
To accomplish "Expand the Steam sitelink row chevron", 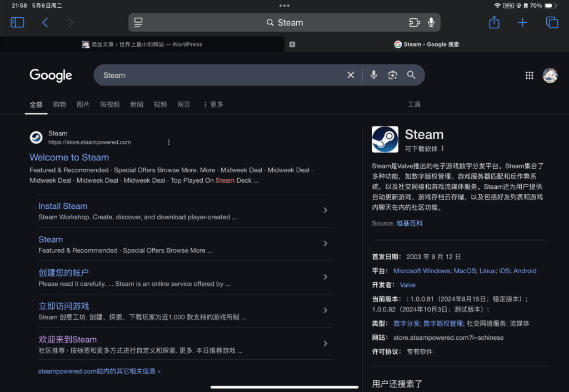I will [x=325, y=243].
